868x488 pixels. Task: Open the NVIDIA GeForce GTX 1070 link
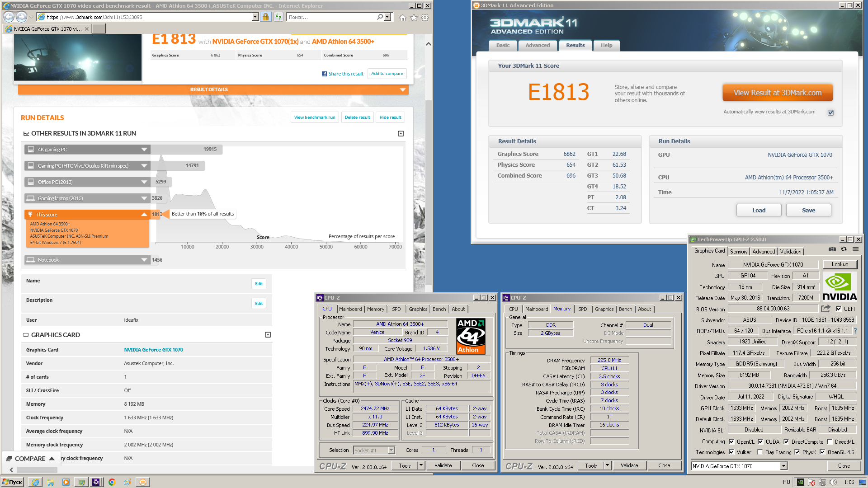tap(153, 350)
